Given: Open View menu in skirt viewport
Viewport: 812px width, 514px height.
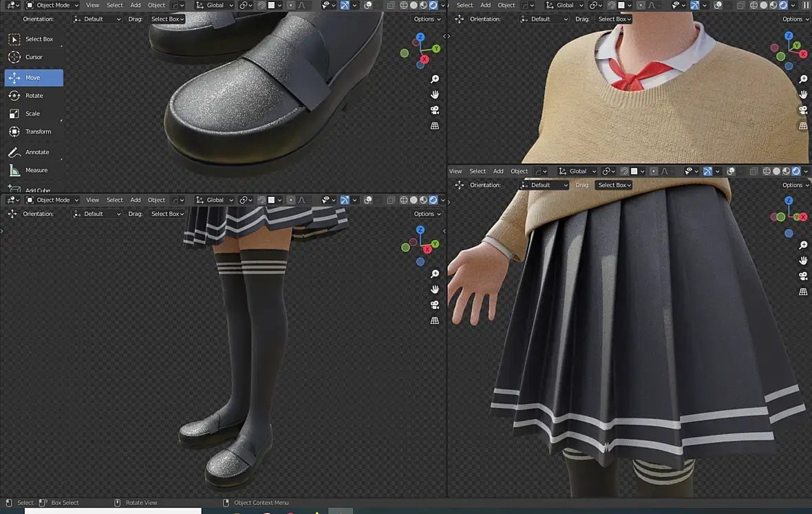Looking at the screenshot, I should coord(456,171).
